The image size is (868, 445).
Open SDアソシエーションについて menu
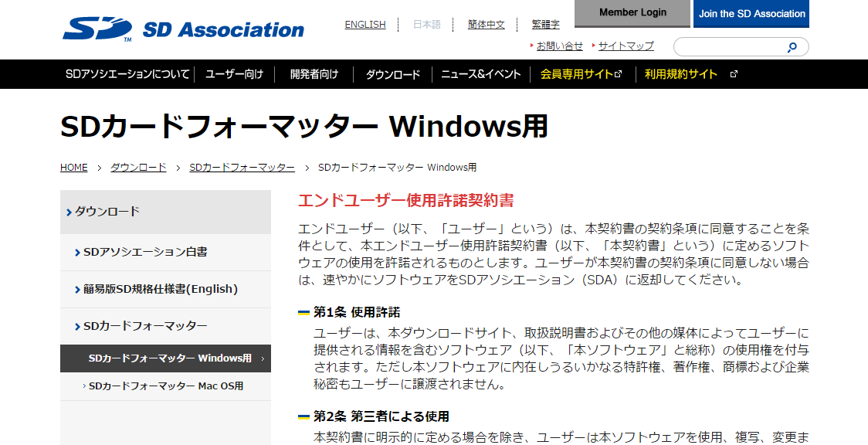pyautogui.click(x=127, y=74)
